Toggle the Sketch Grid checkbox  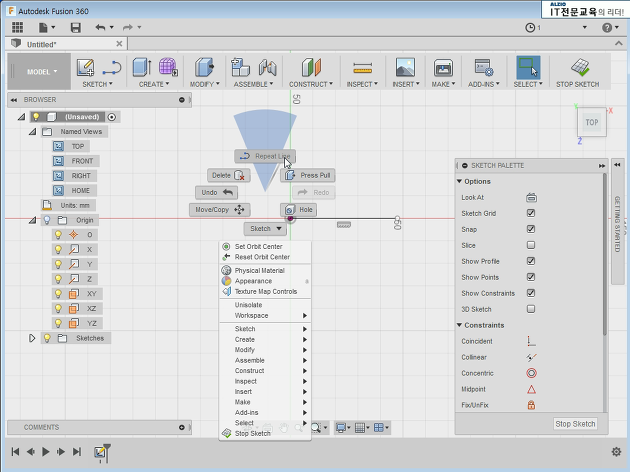(x=531, y=213)
